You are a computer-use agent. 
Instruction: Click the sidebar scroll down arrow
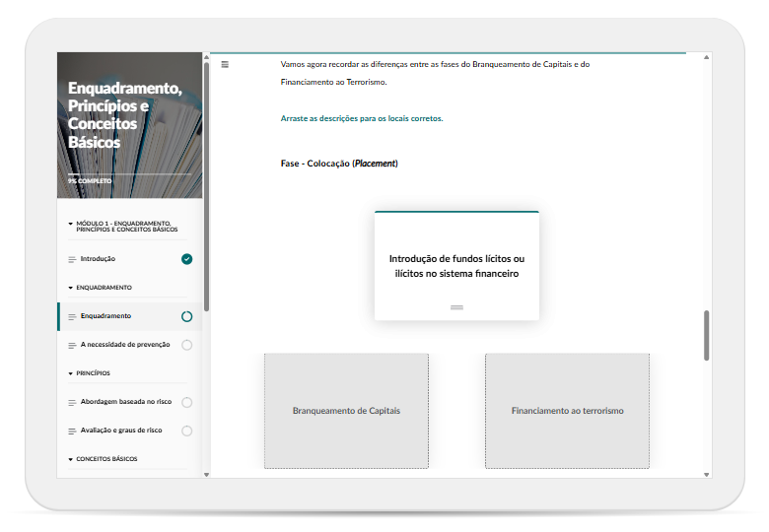click(x=206, y=474)
